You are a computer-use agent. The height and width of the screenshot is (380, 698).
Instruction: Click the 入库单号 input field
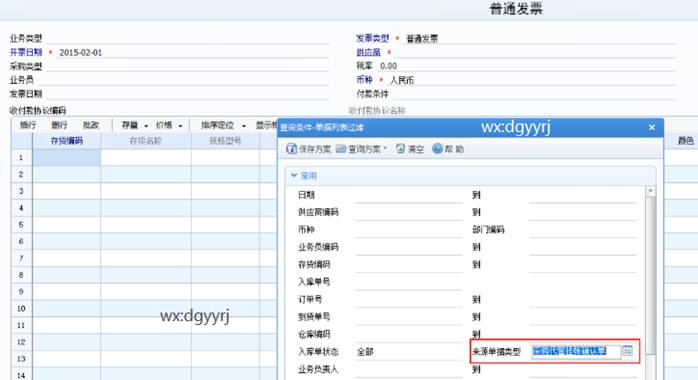click(409, 282)
